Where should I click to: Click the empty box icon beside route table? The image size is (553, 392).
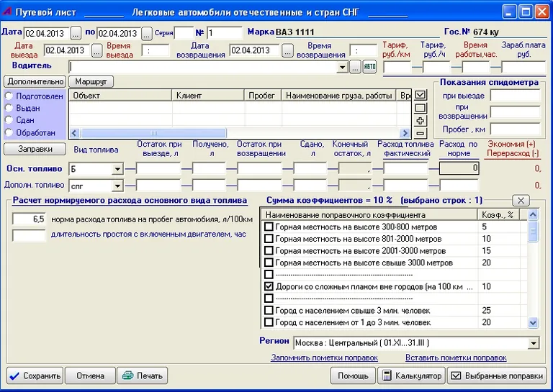pyautogui.click(x=421, y=108)
